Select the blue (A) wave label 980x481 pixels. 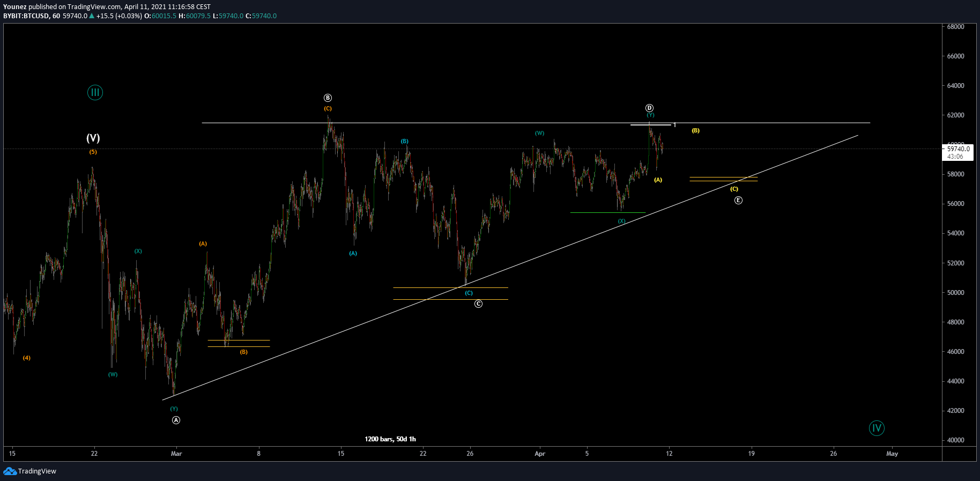tap(353, 254)
